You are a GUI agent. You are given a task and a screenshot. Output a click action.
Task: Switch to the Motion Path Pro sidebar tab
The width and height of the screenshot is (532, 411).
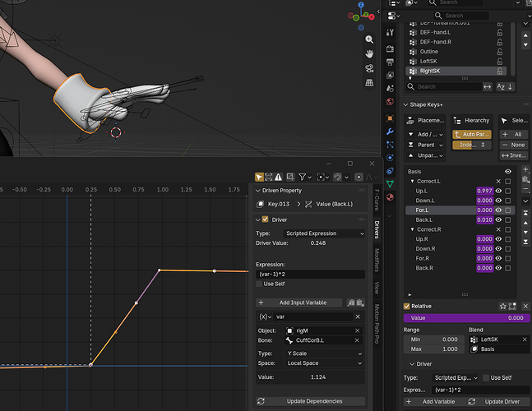point(377,324)
